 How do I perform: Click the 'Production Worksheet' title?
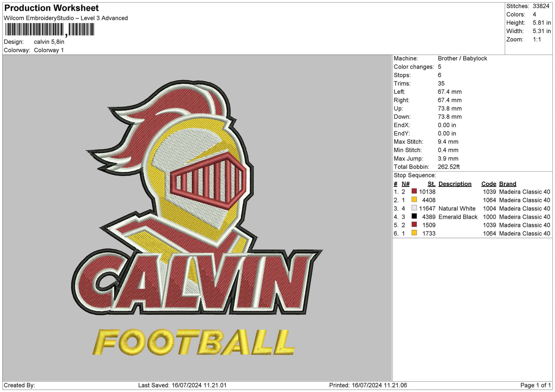(51, 8)
